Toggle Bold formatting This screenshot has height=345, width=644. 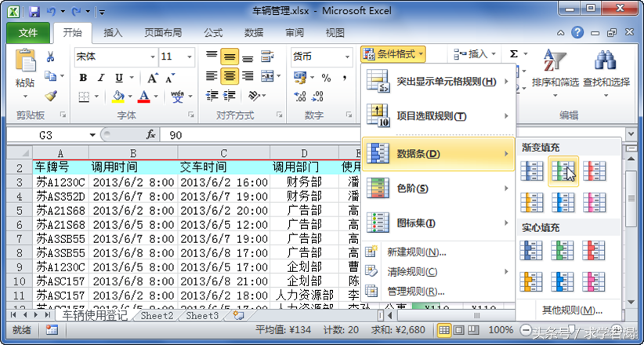83,78
